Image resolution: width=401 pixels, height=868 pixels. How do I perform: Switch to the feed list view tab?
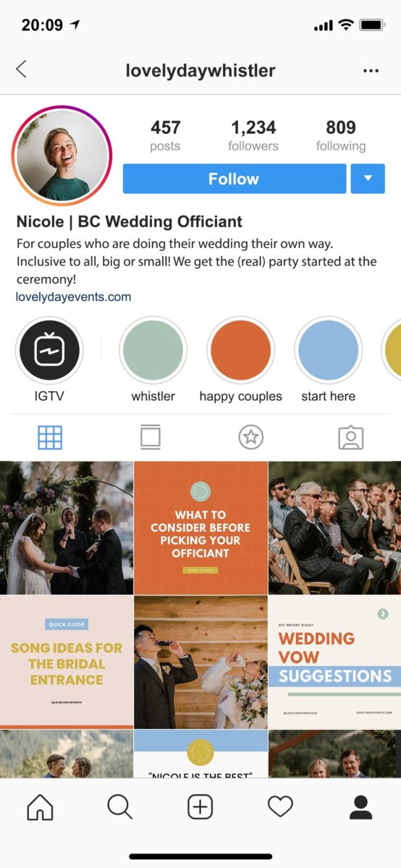click(x=151, y=438)
